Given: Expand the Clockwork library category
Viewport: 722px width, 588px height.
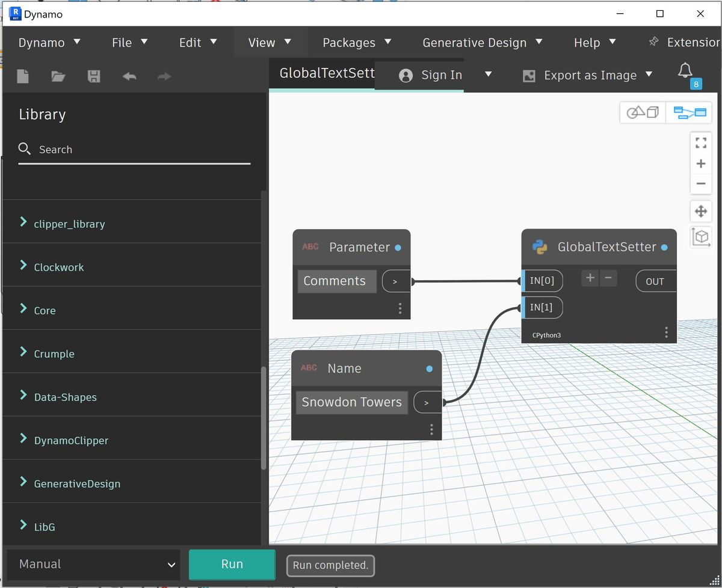Looking at the screenshot, I should 58,267.
